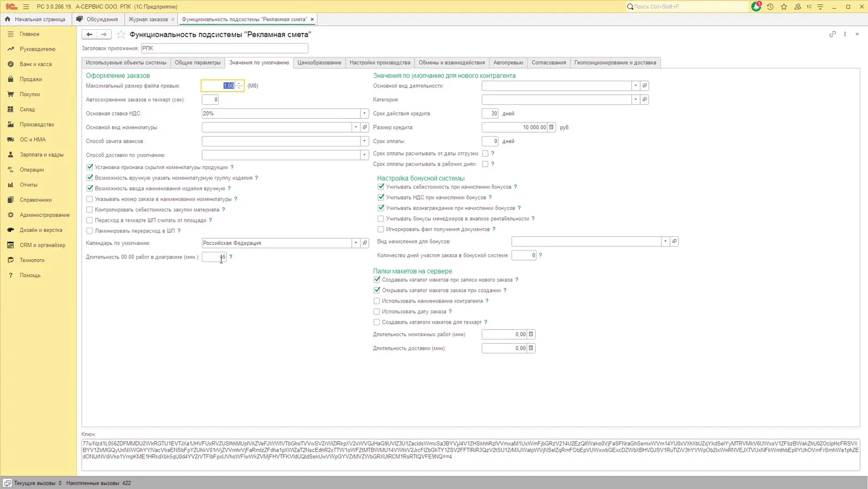Screen dimensions: 868x489
Task: Check Срок оплаты рассчитывать в рабочих днях
Action: coord(485,164)
